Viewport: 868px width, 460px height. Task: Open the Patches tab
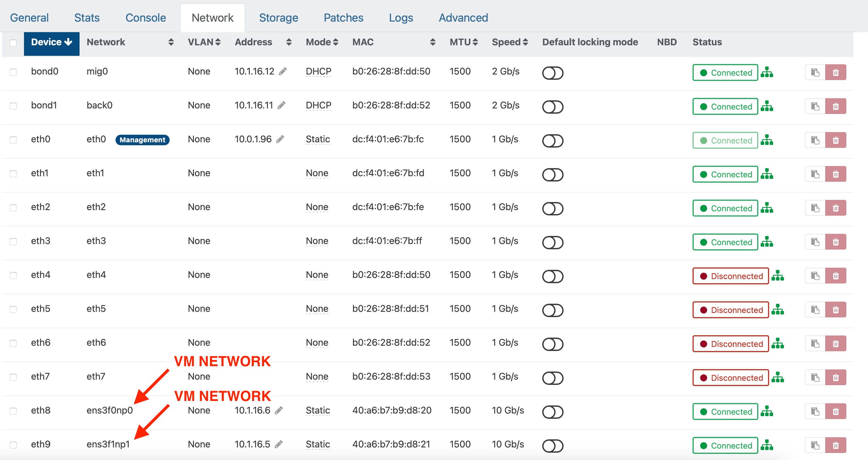tap(343, 18)
